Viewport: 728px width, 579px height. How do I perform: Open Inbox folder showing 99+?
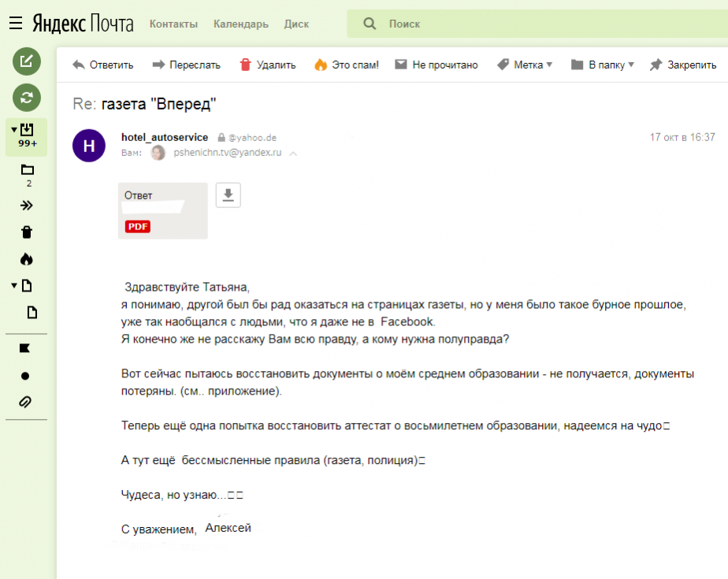point(27,136)
